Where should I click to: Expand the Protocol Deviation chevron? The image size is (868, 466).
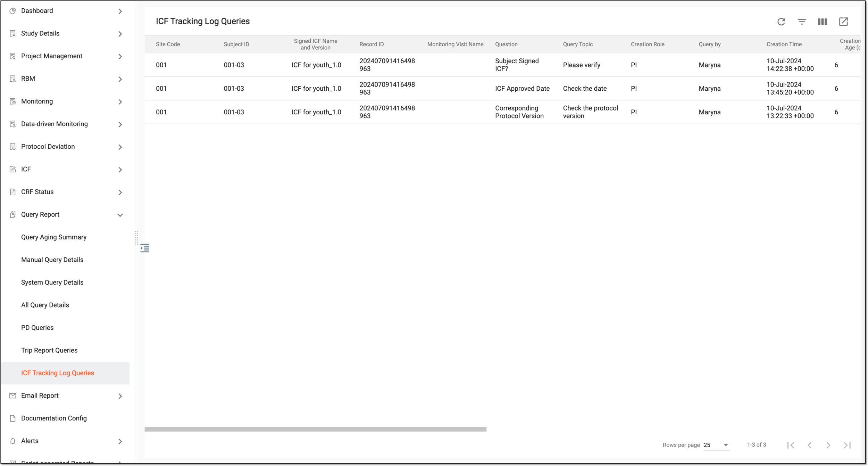coord(120,147)
